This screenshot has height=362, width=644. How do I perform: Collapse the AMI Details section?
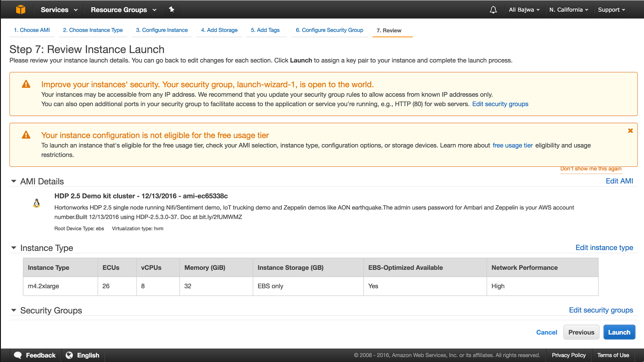[x=14, y=182]
